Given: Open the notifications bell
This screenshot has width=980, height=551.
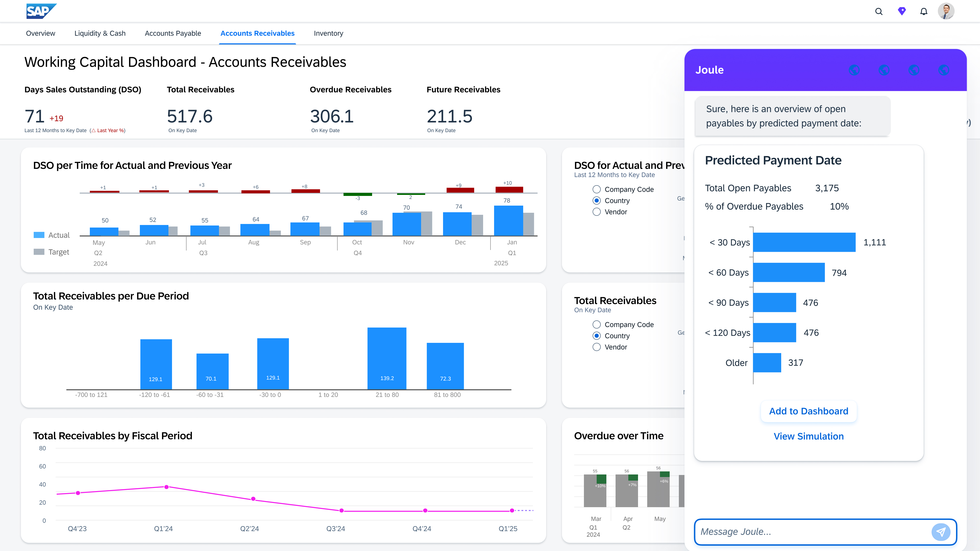Looking at the screenshot, I should pyautogui.click(x=924, y=11).
